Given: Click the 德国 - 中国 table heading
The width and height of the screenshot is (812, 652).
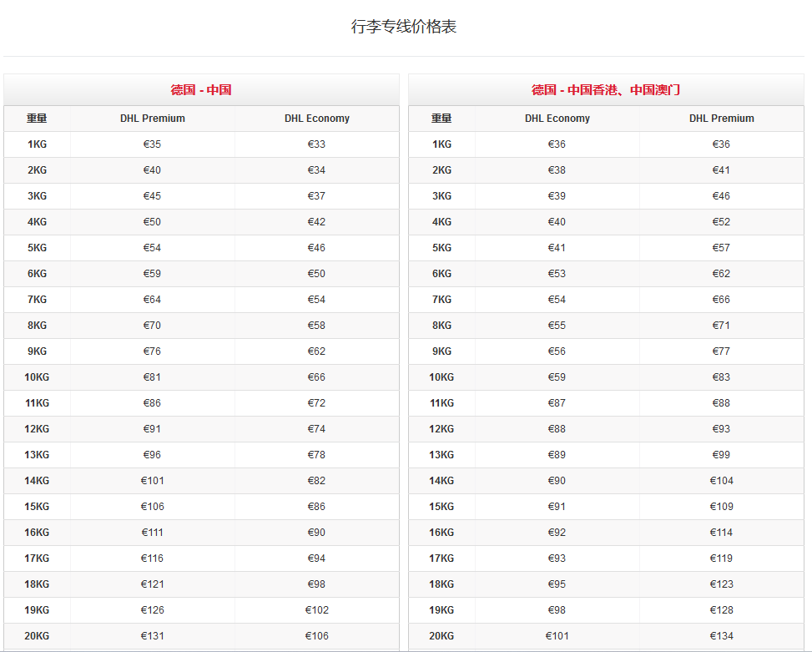Looking at the screenshot, I should pos(201,90).
